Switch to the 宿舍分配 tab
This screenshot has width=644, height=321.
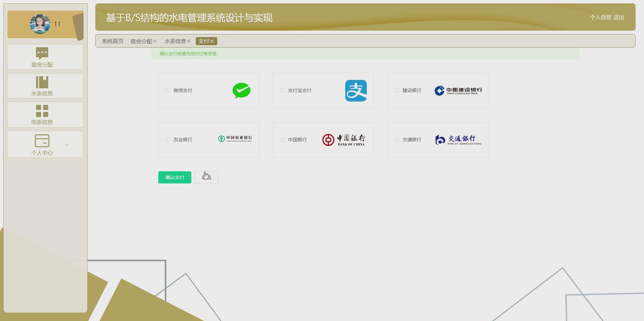(x=141, y=41)
